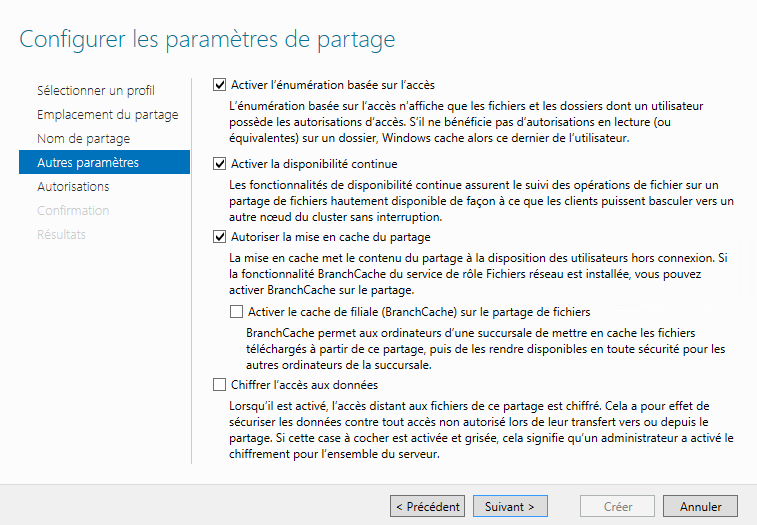Viewport: 757px width, 525px height.
Task: Uncheck Activer l'énumération basée sur l'accès
Action: (219, 85)
